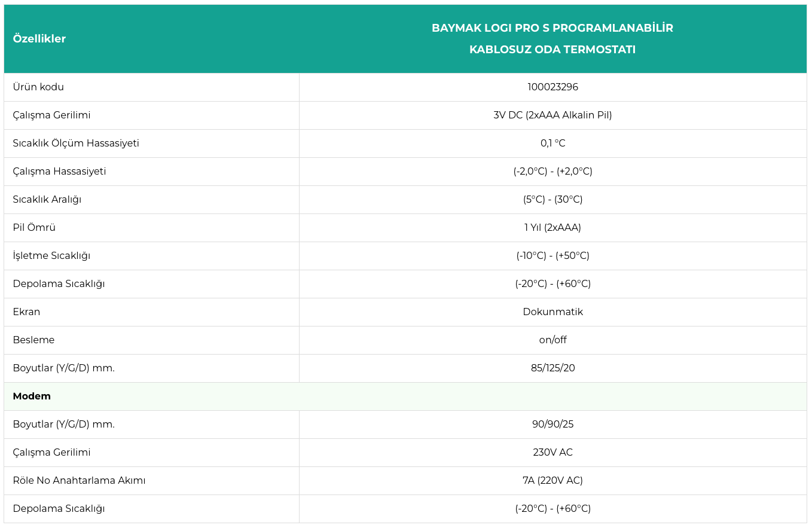
Task: Click the Dokunmatik screen type value
Action: [552, 312]
